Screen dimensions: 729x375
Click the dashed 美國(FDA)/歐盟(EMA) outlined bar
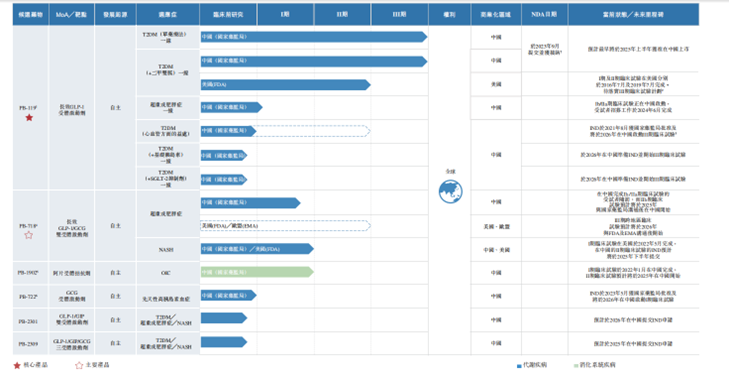[285, 226]
